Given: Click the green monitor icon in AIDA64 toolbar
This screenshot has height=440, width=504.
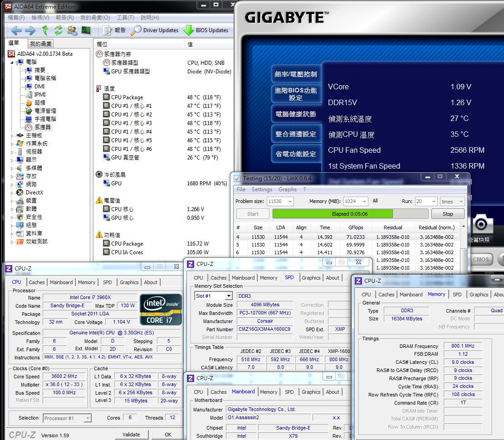Looking at the screenshot, I should [86, 30].
